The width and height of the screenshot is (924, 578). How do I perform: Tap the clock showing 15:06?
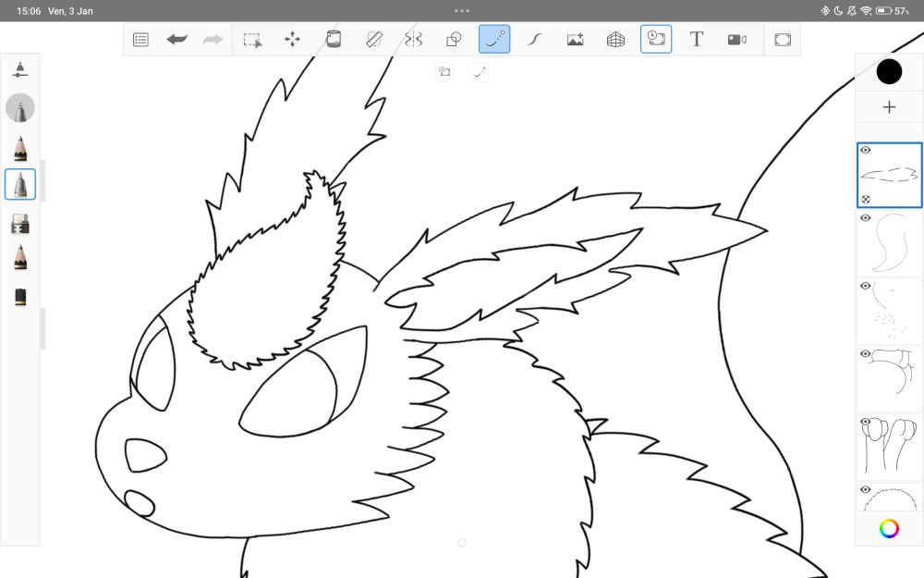point(29,10)
